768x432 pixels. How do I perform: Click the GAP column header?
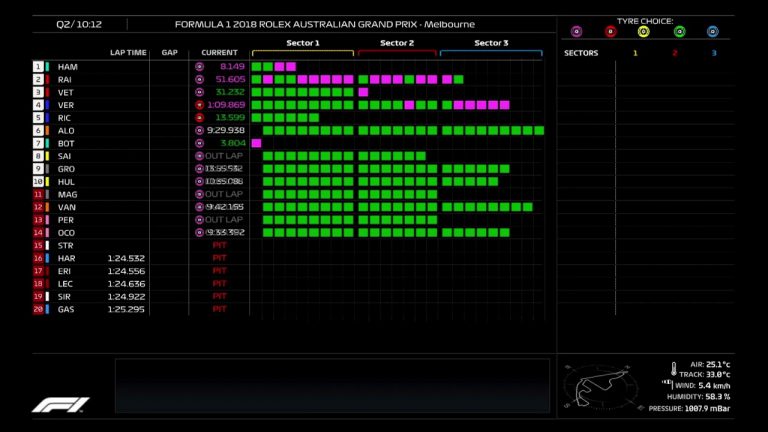click(x=169, y=52)
